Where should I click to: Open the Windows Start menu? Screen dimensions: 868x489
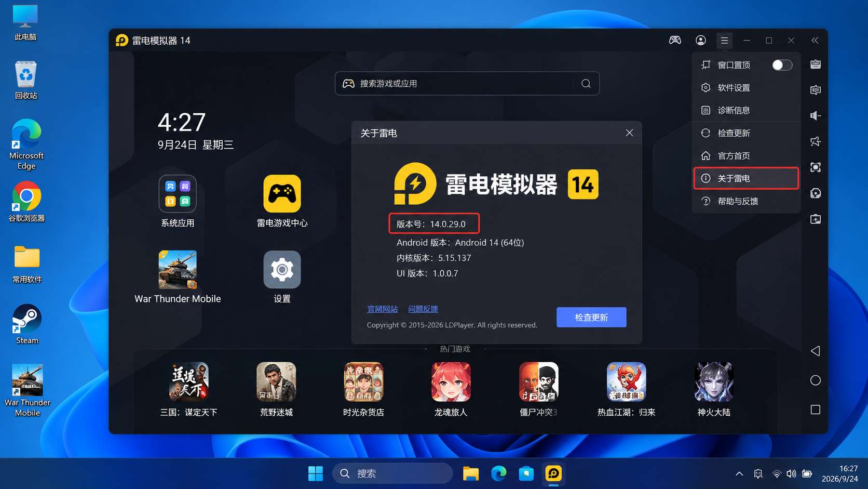[x=316, y=473]
